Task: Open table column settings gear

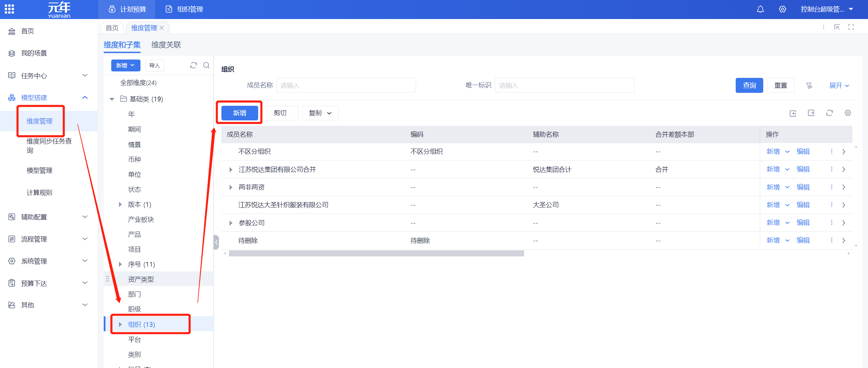Action: click(x=848, y=113)
